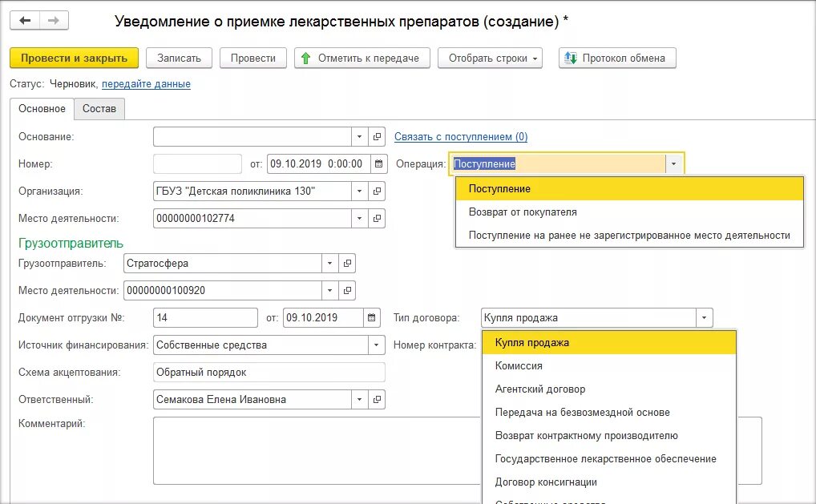The height and width of the screenshot is (504, 816).
Task: Switch to the Состав tab
Action: click(99, 109)
